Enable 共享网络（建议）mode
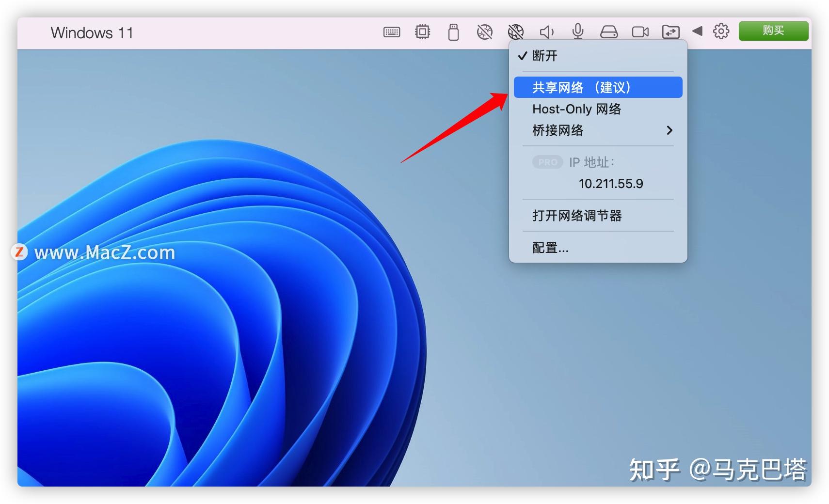This screenshot has width=829, height=504. [x=581, y=87]
